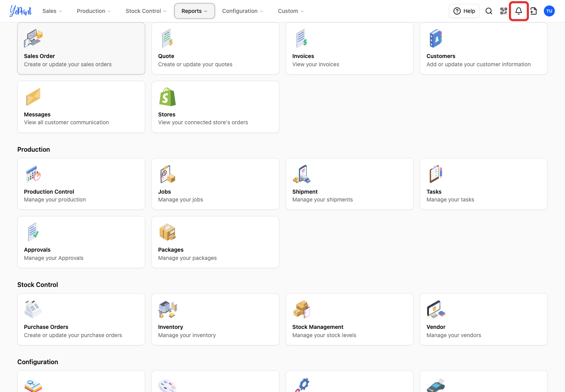
Task: Click the Shipment card icon
Action: (x=302, y=174)
